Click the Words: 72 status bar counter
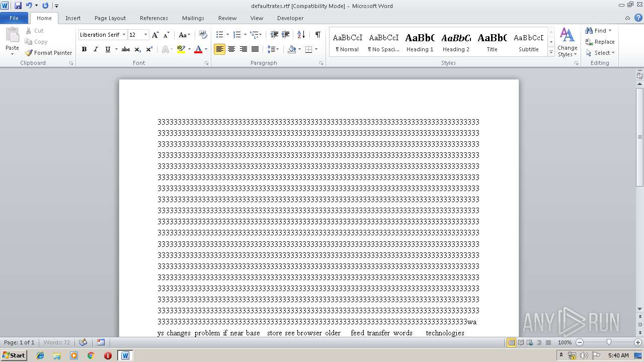The height and width of the screenshot is (362, 644). 57,342
